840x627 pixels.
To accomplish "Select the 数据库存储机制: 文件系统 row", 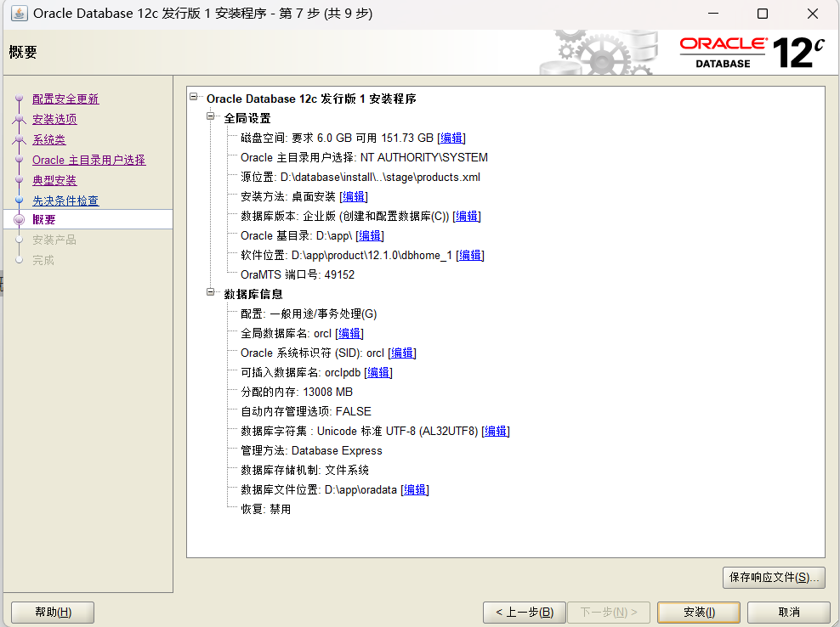I will pos(305,470).
